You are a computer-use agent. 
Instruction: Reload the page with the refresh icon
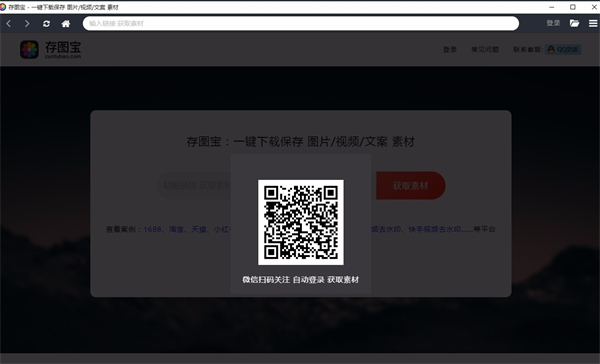pyautogui.click(x=46, y=24)
